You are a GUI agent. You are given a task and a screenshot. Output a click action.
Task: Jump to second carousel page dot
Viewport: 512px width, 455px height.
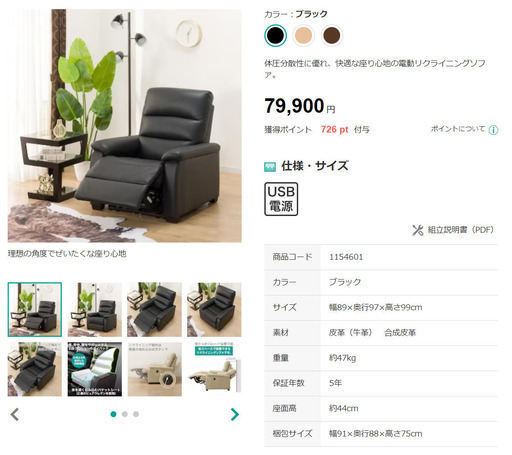(x=125, y=414)
